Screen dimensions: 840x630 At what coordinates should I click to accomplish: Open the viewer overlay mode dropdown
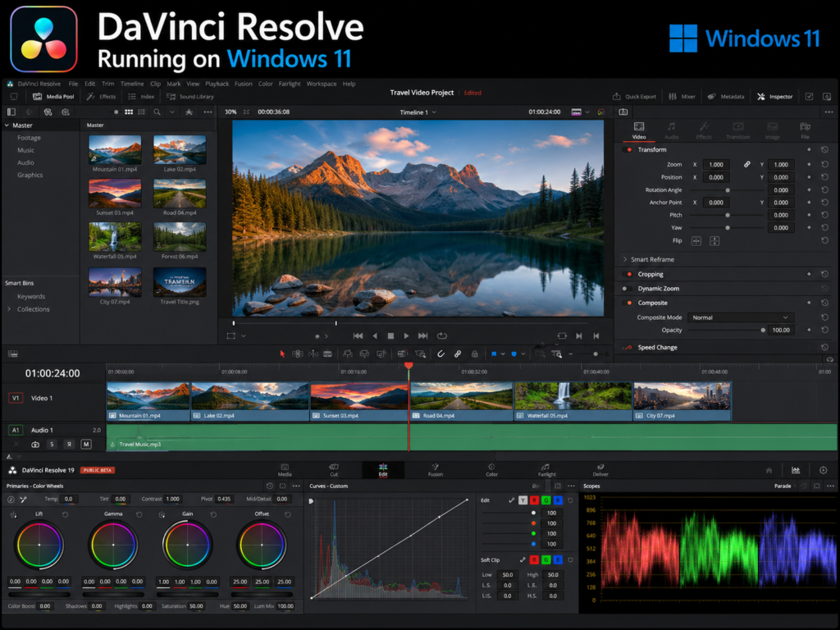[243, 336]
